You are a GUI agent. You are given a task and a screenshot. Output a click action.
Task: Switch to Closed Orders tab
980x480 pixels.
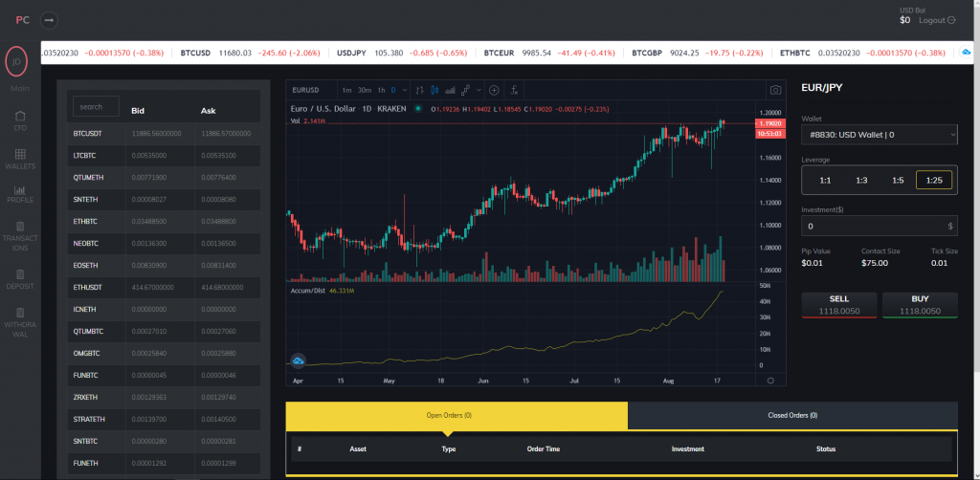(x=792, y=416)
